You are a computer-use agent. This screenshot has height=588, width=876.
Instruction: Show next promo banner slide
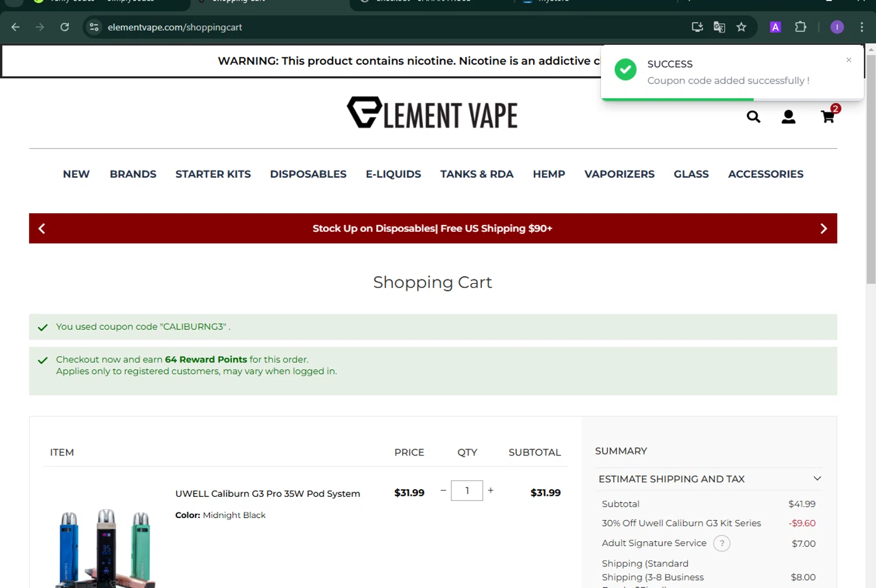[823, 228]
